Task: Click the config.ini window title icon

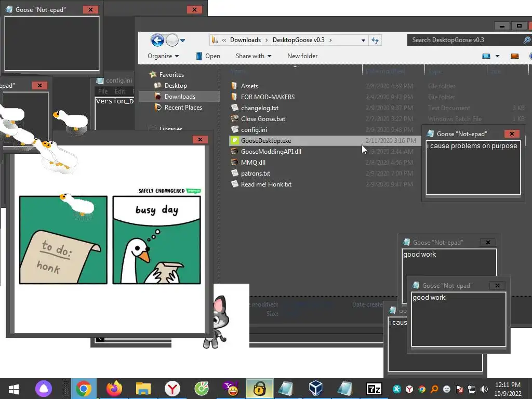Action: coord(100,81)
